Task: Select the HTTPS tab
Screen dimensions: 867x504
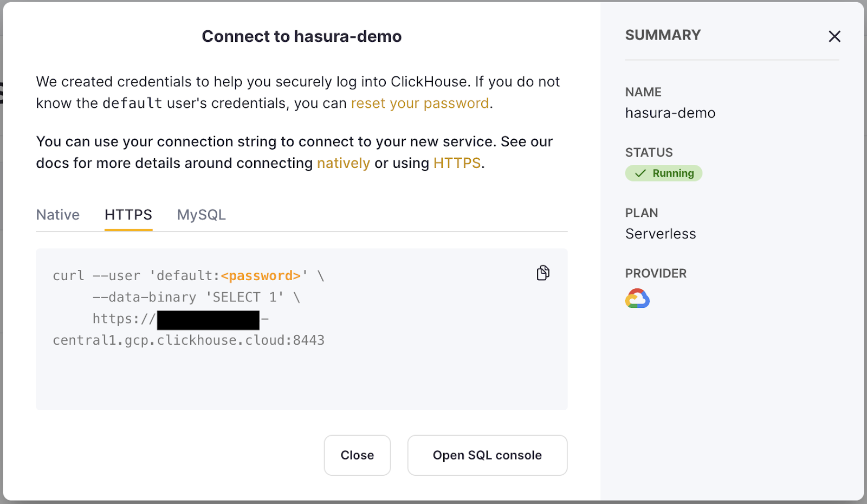Action: tap(128, 215)
